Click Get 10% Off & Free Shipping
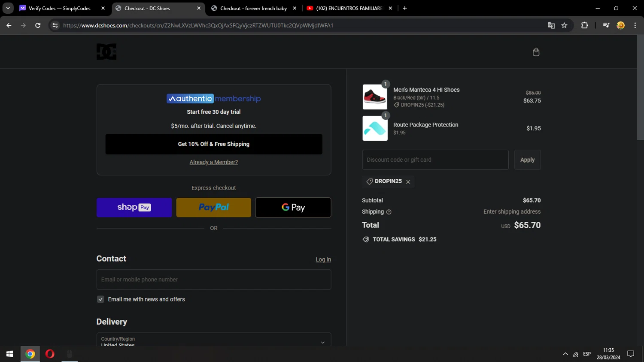Image resolution: width=644 pixels, height=362 pixels. (214, 144)
